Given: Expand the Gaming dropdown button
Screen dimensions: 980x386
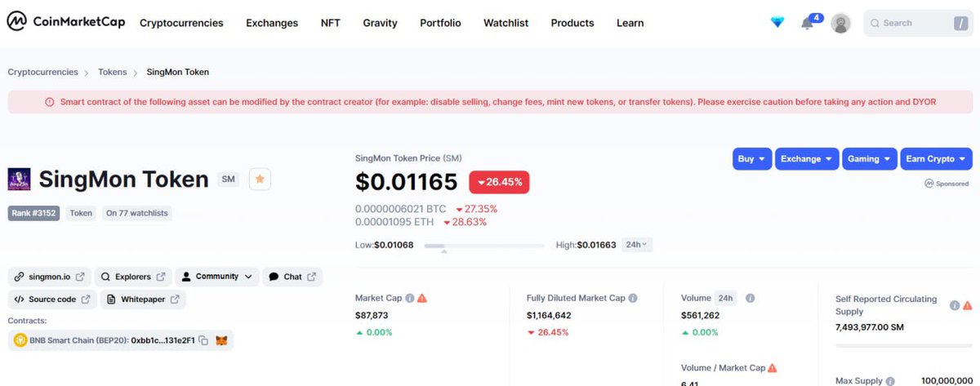Looking at the screenshot, I should (x=869, y=159).
